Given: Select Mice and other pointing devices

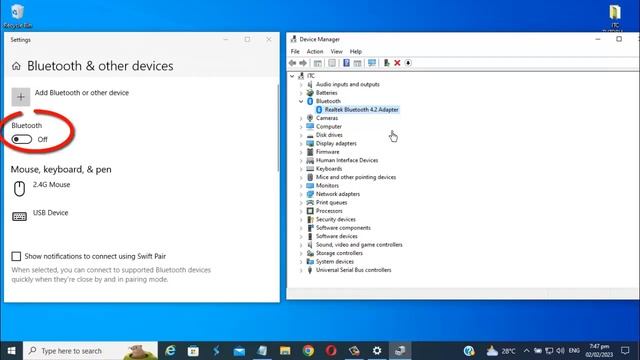Looking at the screenshot, I should coord(356,177).
